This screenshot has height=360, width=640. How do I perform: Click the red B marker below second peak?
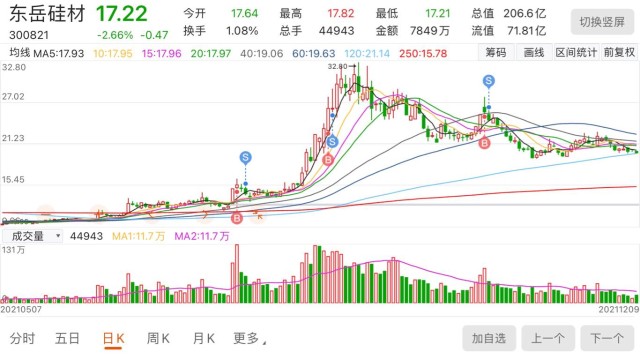(484, 143)
